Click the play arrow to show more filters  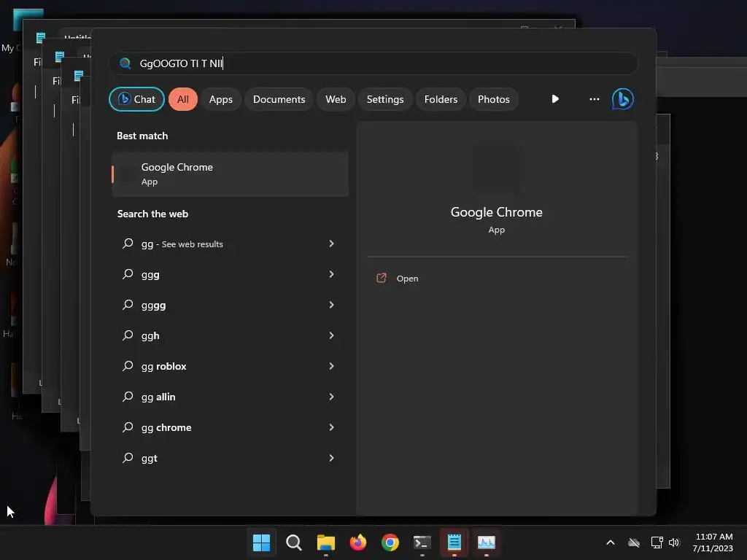click(555, 99)
